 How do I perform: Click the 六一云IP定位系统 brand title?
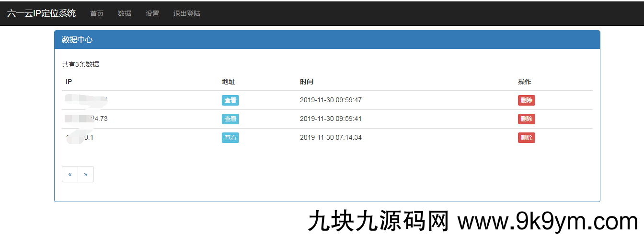(41, 13)
